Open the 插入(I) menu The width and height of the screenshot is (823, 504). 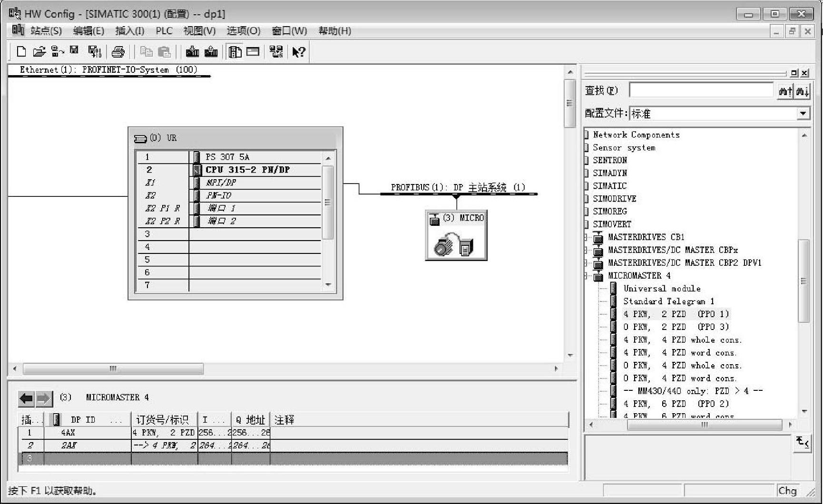(x=129, y=31)
